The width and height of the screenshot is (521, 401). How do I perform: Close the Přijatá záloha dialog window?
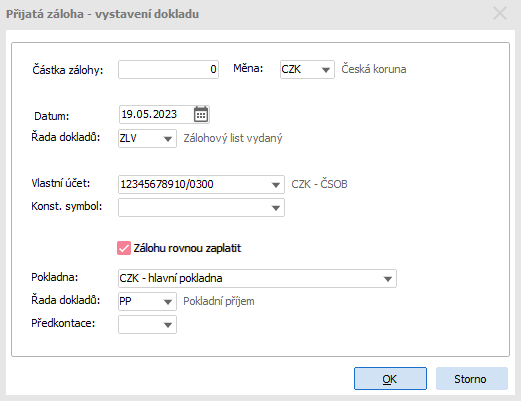500,14
